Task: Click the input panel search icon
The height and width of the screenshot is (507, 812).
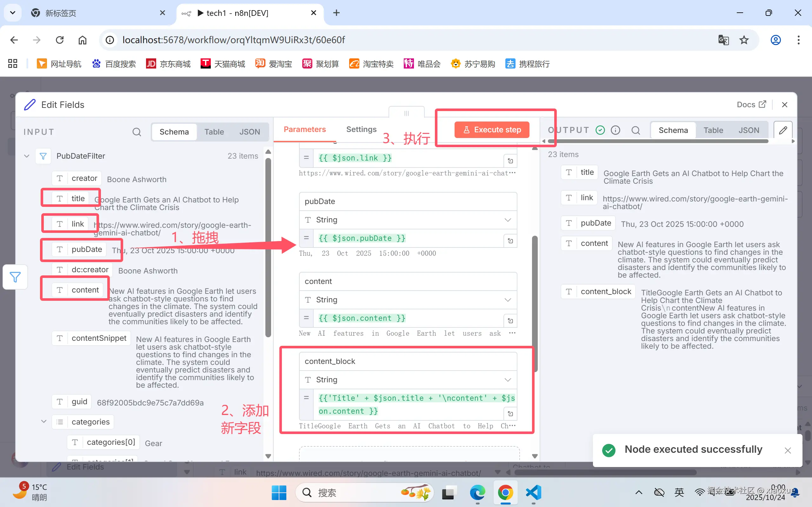Action: pos(136,132)
